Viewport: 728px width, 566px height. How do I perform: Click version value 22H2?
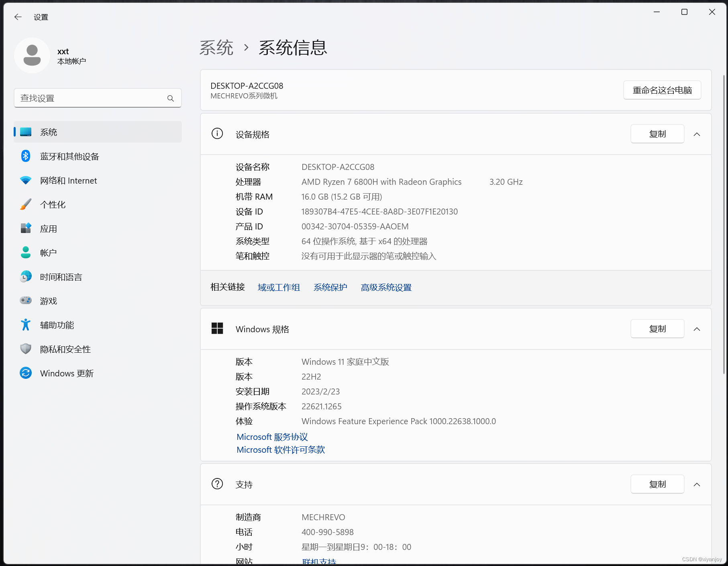[311, 377]
